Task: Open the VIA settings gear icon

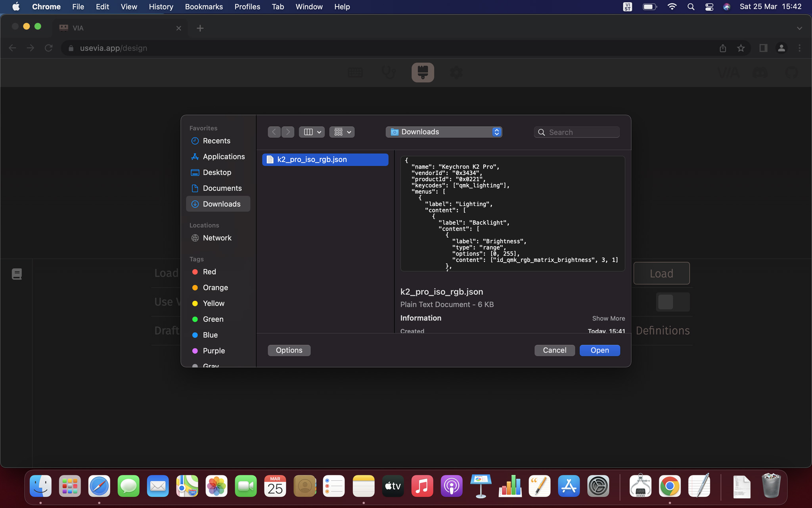Action: click(456, 73)
